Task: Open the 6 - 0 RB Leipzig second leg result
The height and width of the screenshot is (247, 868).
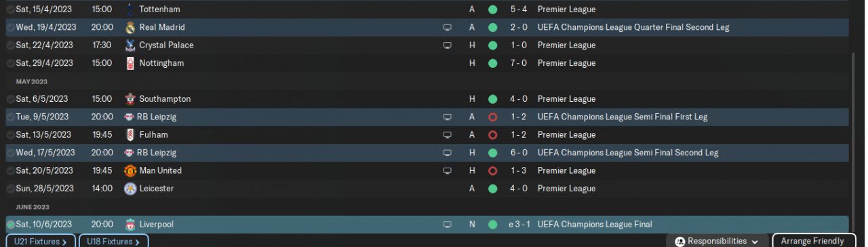Action: pos(519,153)
